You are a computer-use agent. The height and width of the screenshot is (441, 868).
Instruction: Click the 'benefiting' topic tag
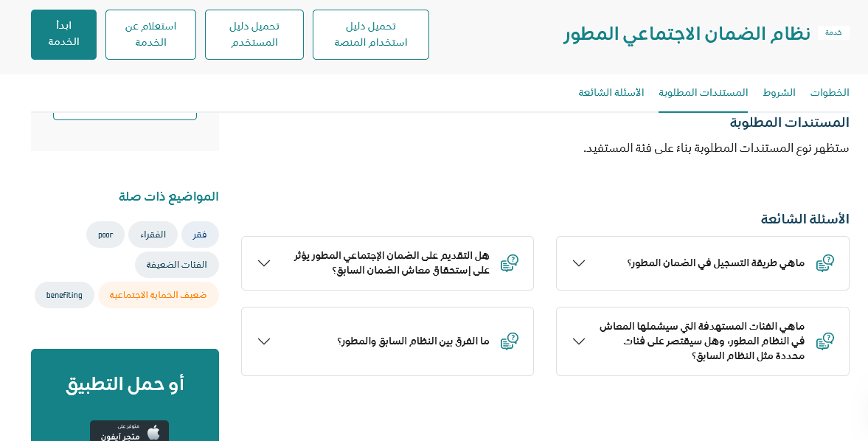[x=64, y=295]
